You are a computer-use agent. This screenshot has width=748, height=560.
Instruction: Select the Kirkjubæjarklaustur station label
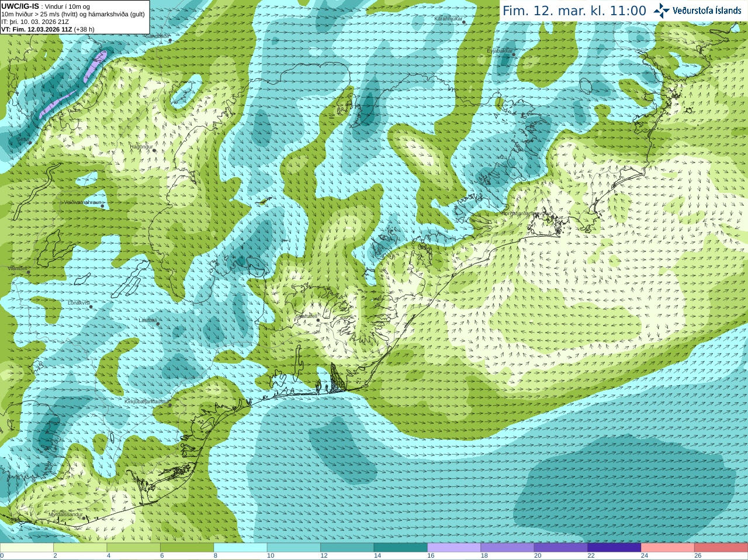point(147,402)
